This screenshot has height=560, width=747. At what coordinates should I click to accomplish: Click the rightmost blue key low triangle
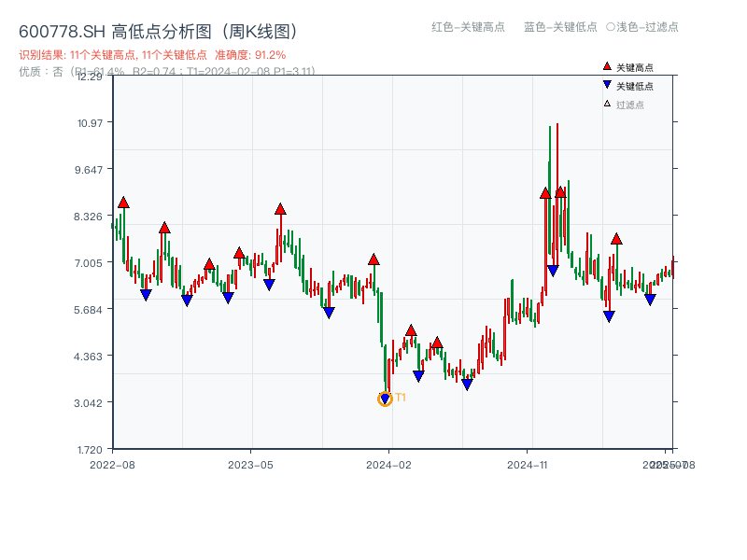tap(650, 300)
